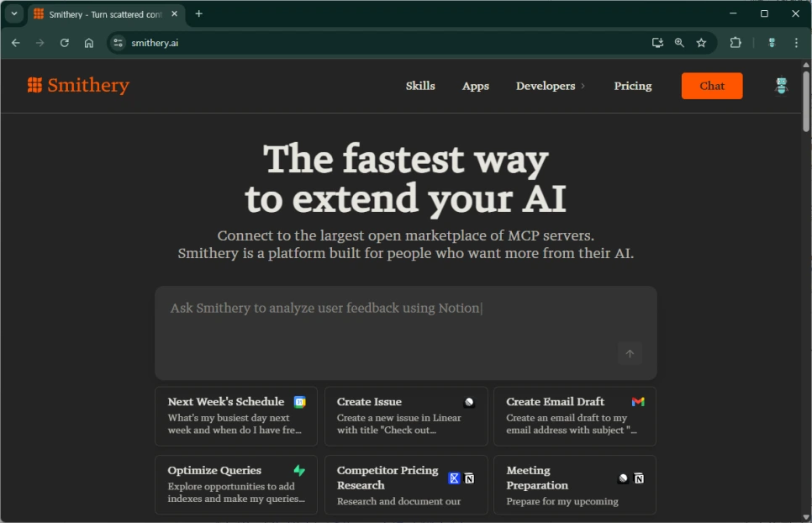Click the scrollbar up arrow
812x523 pixels.
point(806,66)
